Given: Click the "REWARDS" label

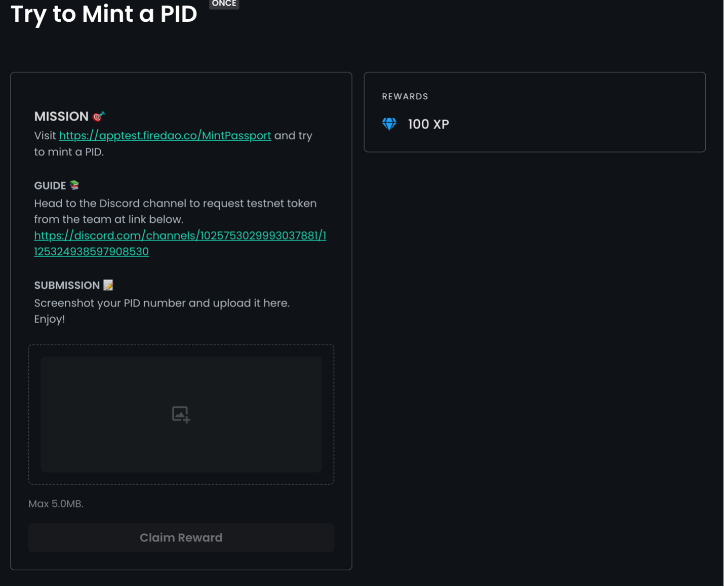Looking at the screenshot, I should (x=405, y=97).
